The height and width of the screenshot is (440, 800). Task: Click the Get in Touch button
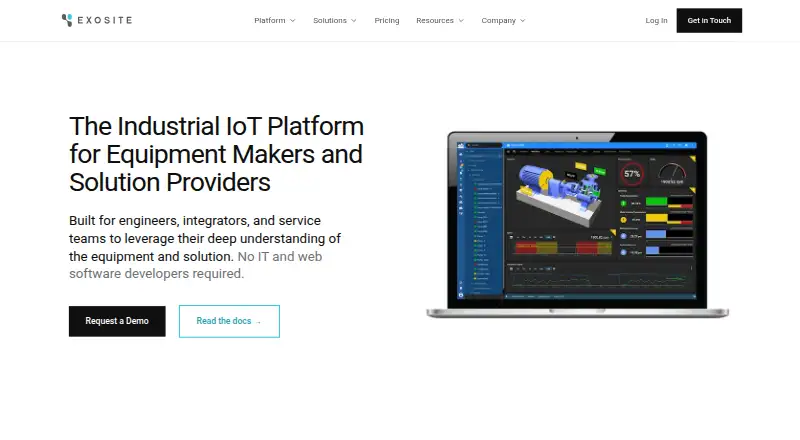tap(709, 20)
